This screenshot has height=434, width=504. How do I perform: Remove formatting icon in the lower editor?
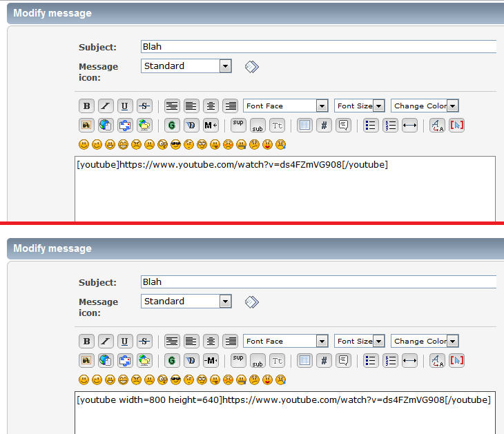[437, 360]
